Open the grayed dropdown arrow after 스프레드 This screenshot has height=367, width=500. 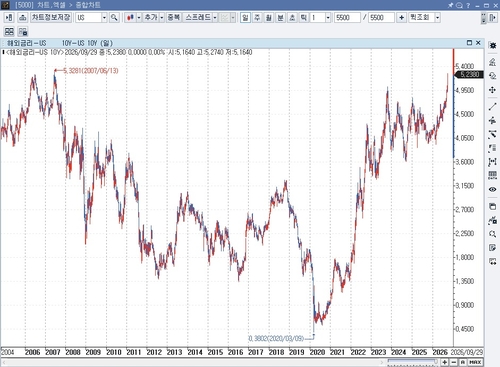point(233,17)
